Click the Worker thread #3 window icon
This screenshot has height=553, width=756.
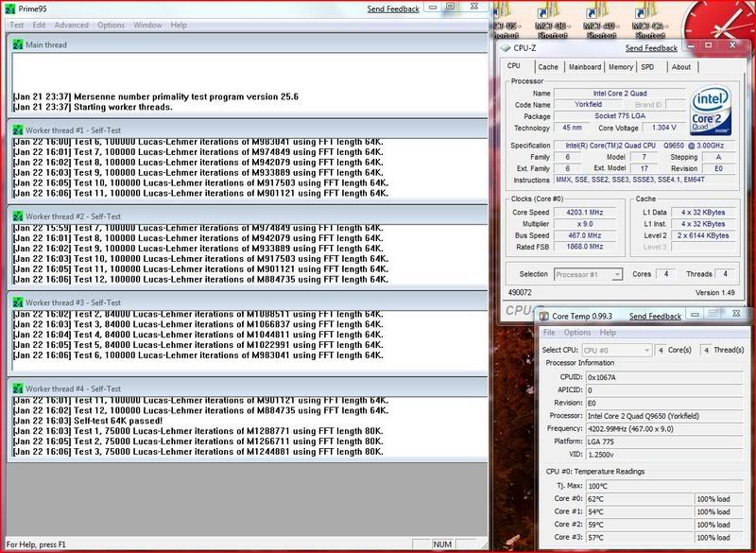18,302
